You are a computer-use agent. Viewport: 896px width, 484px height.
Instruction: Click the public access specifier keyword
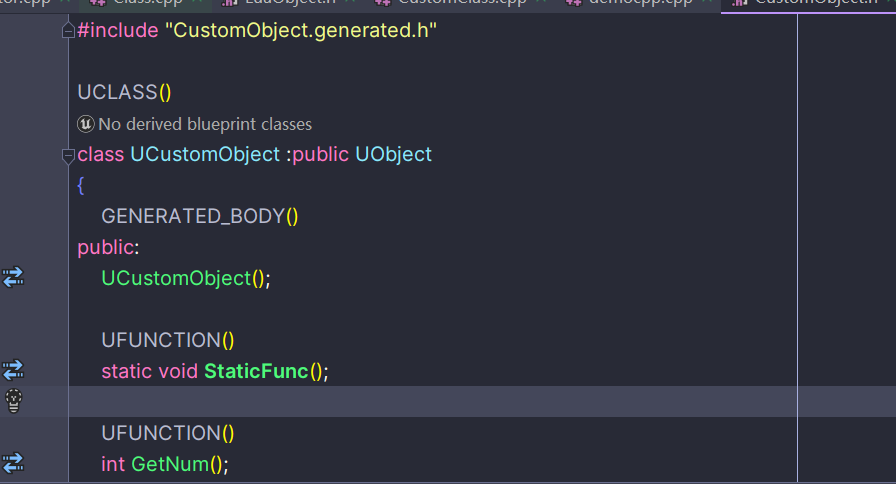pos(105,247)
